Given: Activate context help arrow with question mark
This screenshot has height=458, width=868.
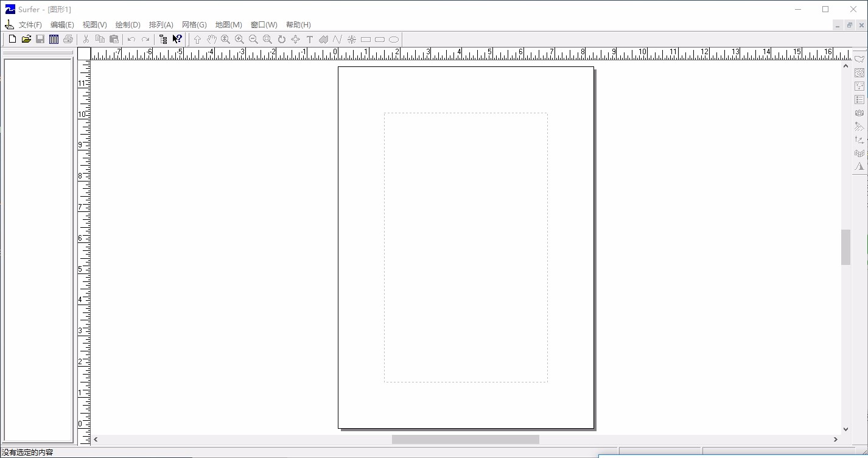Looking at the screenshot, I should point(177,39).
